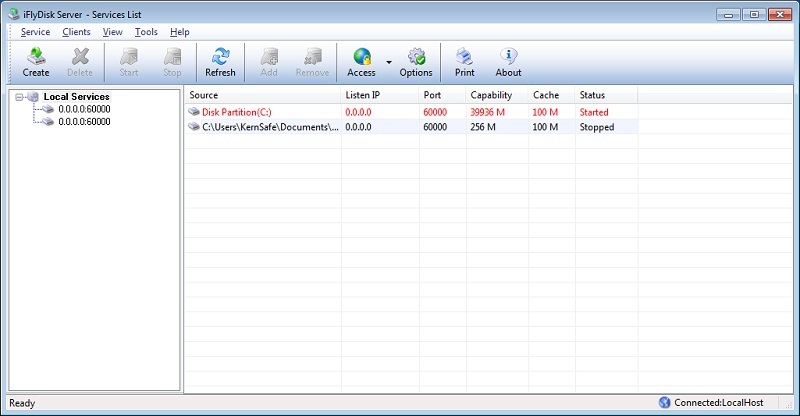Click the Stop service toolbar icon

[x=172, y=62]
